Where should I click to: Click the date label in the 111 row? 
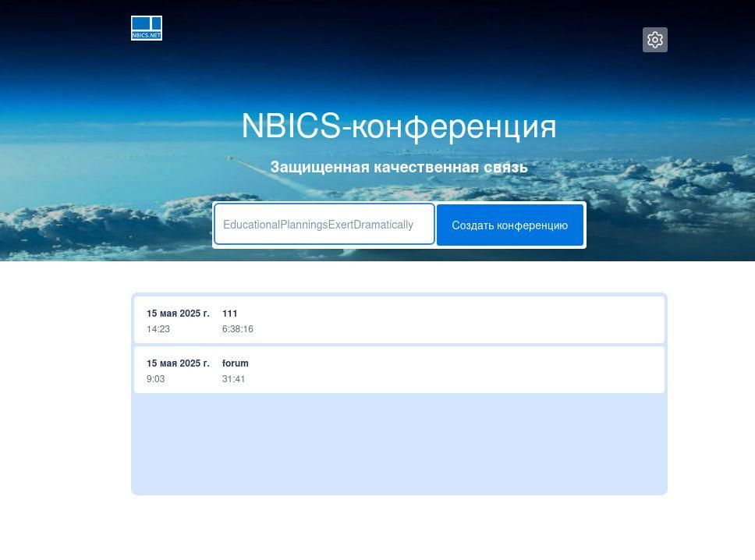click(178, 314)
